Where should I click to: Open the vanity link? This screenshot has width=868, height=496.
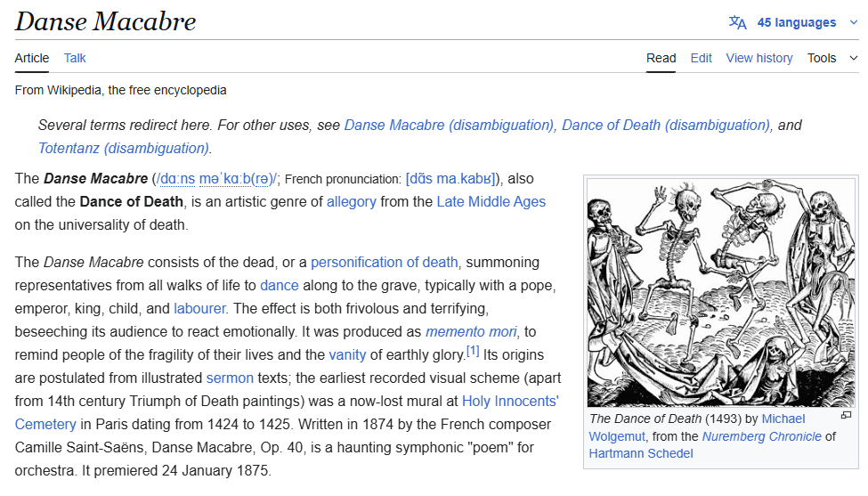pos(347,354)
